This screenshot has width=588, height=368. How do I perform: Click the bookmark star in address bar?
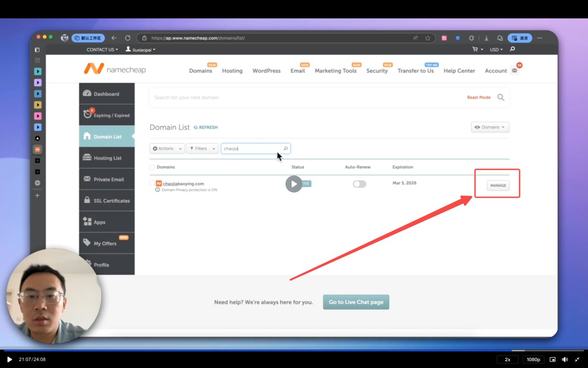(428, 38)
